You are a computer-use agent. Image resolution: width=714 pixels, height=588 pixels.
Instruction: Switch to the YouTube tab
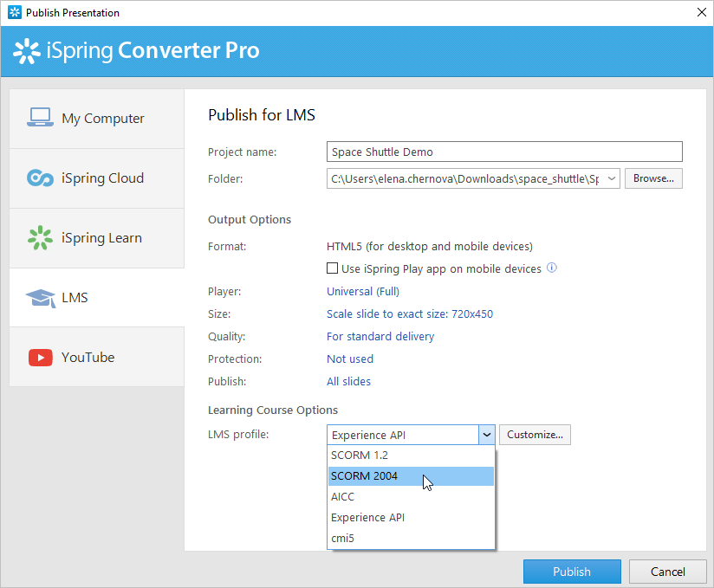point(96,358)
